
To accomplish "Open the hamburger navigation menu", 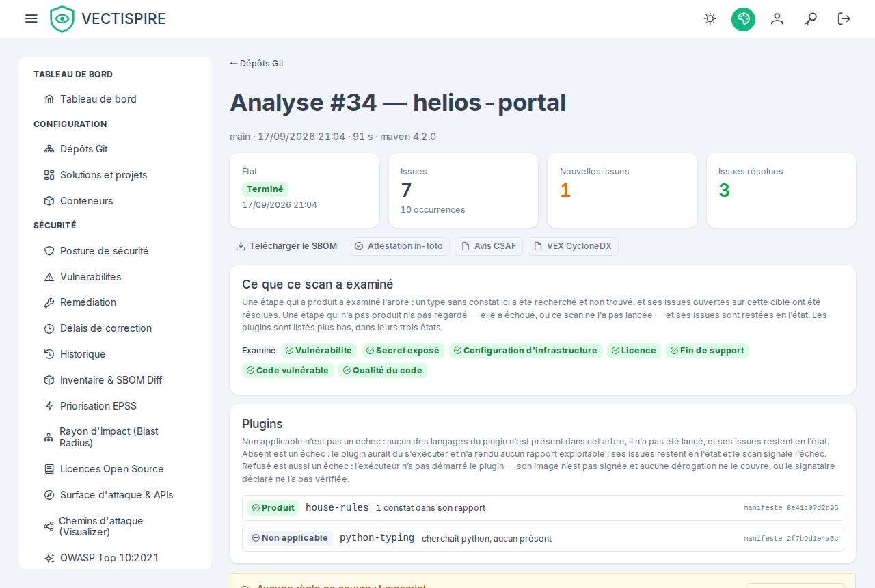I will (x=31, y=18).
